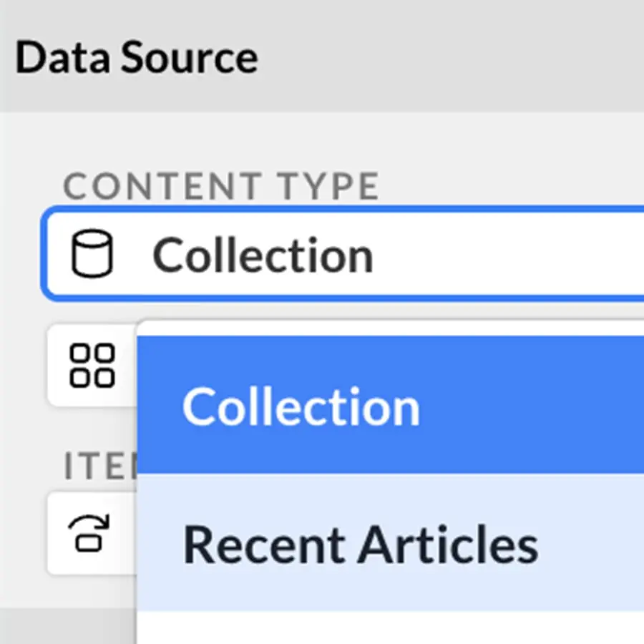Click the Data Source panel heading
The width and height of the screenshot is (644, 644).
pos(137,59)
